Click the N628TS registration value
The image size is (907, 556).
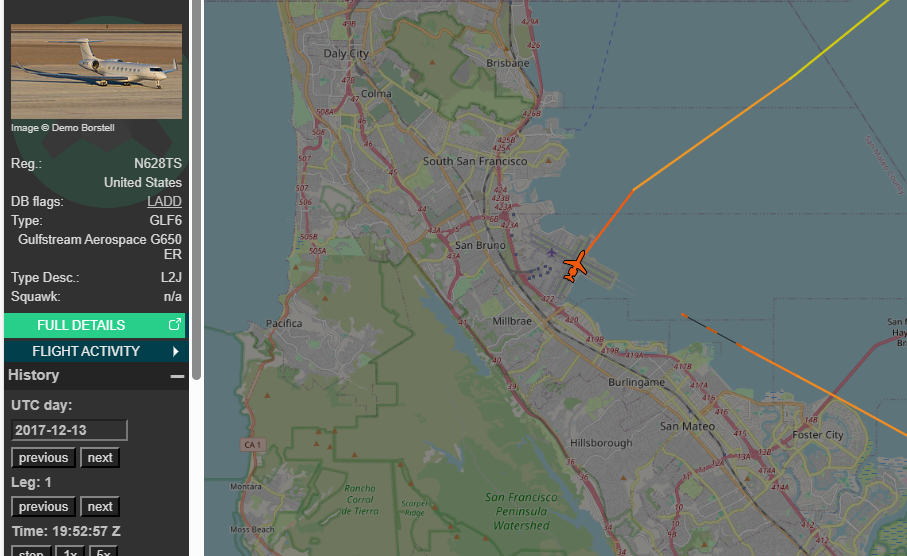tap(158, 163)
